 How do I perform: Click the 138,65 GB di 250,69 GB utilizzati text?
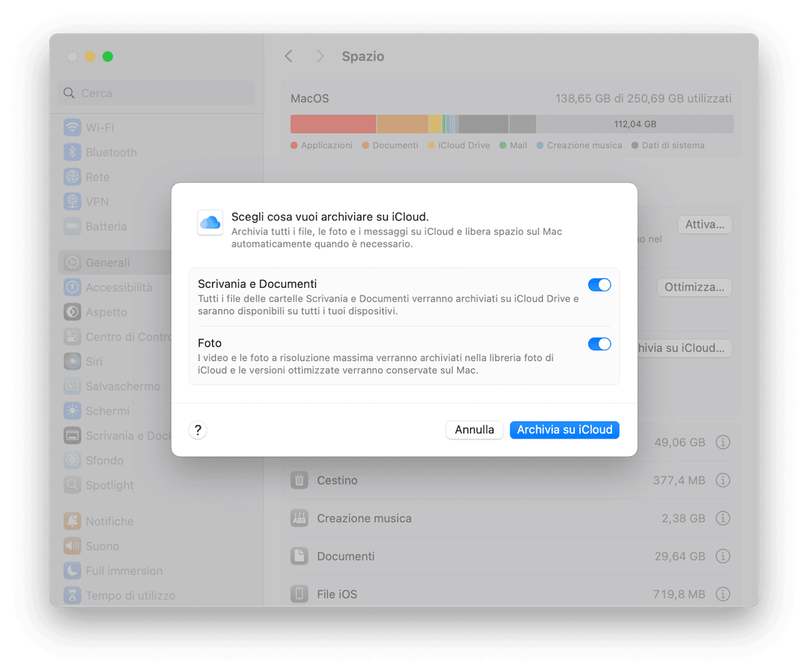643,98
